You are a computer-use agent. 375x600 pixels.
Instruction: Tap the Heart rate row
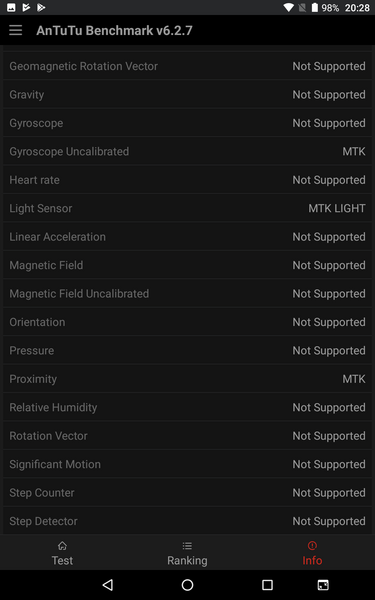188,180
